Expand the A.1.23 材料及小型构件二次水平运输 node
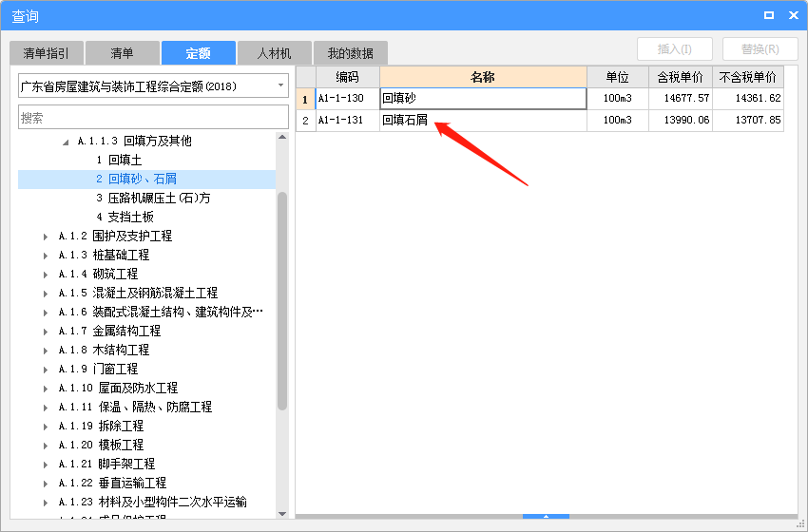The width and height of the screenshot is (808, 532). [46, 503]
